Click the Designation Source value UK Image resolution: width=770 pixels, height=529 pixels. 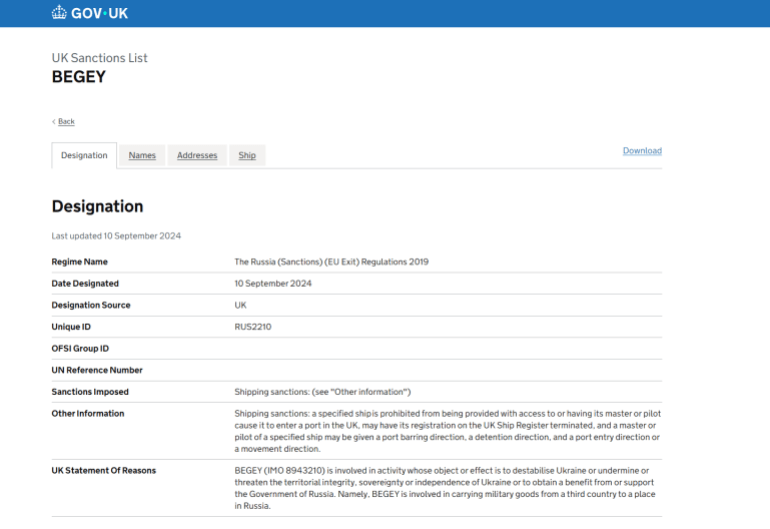pyautogui.click(x=241, y=305)
